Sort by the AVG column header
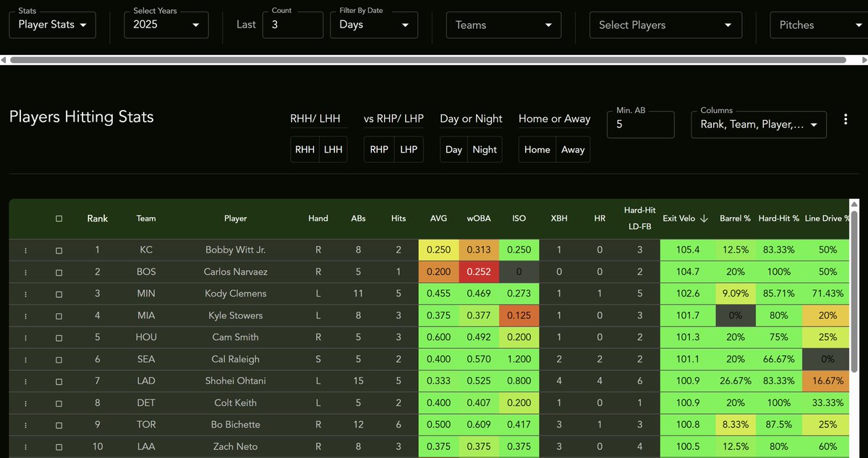 coord(438,219)
